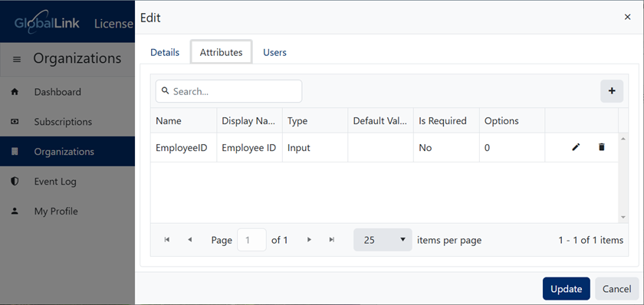This screenshot has height=305, width=644.
Task: Click the page number input box
Action: tap(251, 240)
